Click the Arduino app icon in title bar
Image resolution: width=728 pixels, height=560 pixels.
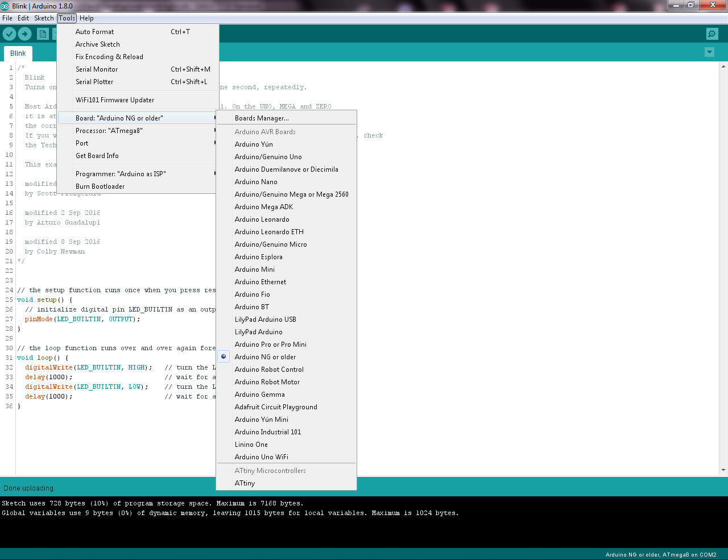(x=5, y=6)
